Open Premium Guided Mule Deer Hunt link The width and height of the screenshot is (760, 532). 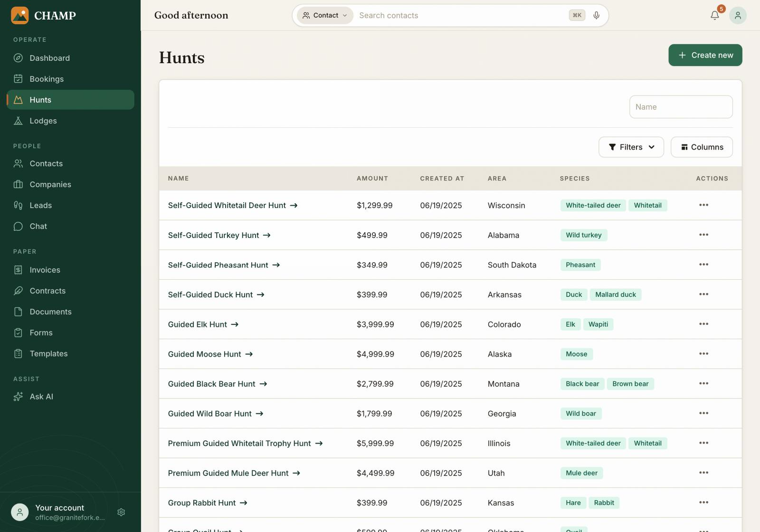click(234, 473)
